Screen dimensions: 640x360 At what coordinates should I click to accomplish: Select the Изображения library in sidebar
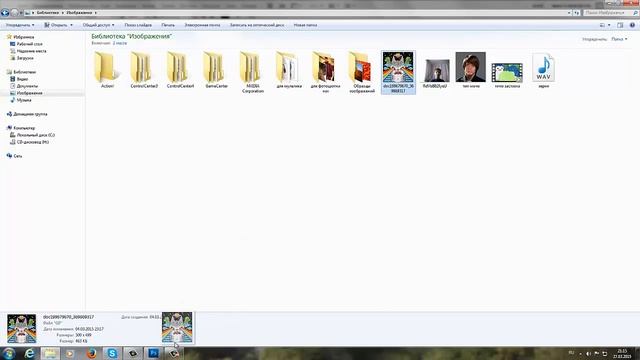coord(29,93)
